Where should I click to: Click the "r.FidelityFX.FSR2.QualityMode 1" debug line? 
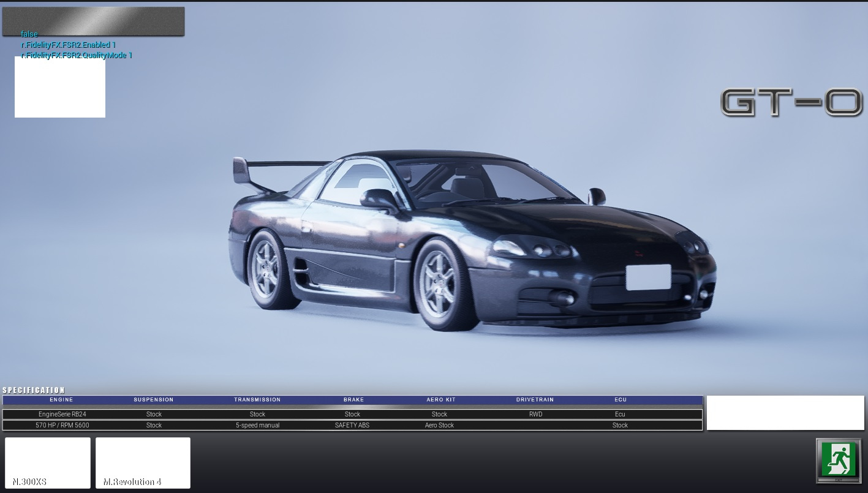pos(77,55)
